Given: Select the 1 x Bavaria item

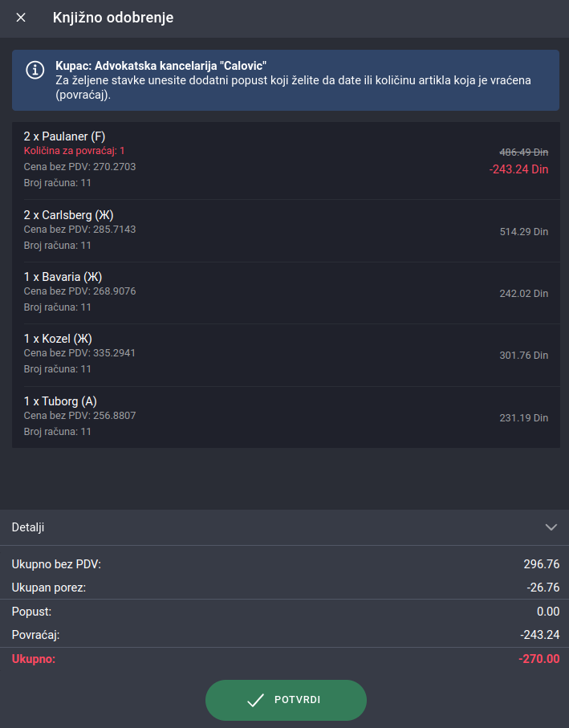Looking at the screenshot, I should (286, 293).
